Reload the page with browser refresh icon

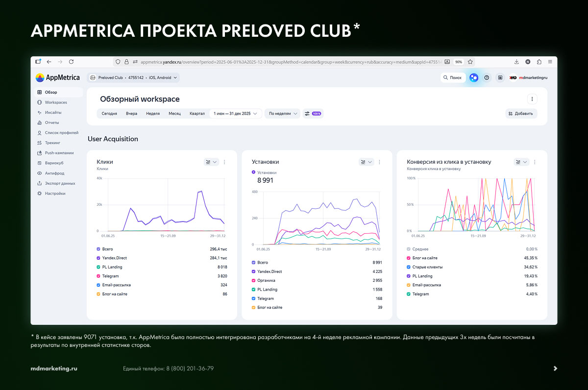pos(71,62)
